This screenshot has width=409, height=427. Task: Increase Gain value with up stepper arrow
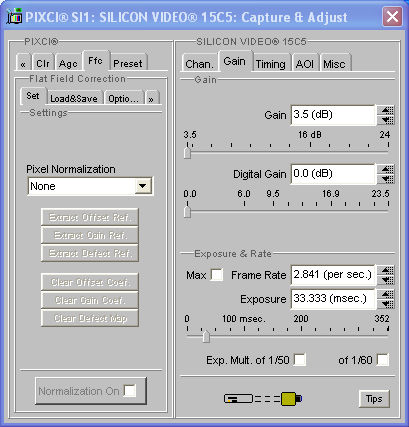(387, 110)
